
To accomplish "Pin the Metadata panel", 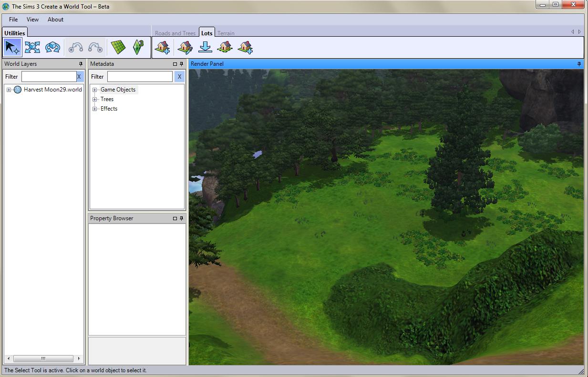I will [181, 64].
